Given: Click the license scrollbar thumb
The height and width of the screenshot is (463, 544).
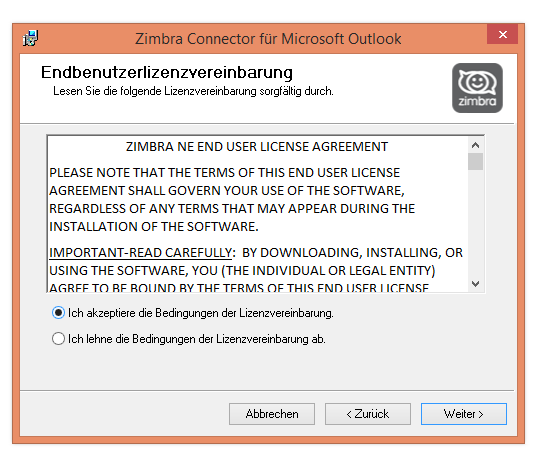Looking at the screenshot, I should tap(475, 162).
